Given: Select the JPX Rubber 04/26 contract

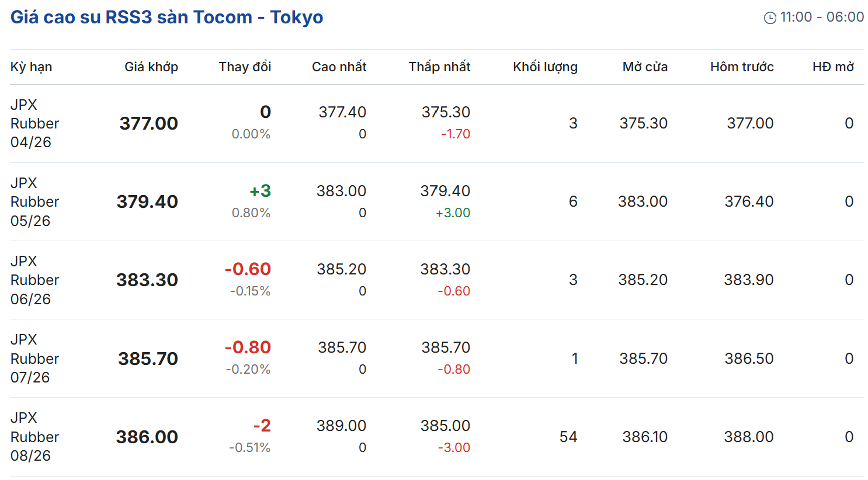Looking at the screenshot, I should coord(34,123).
